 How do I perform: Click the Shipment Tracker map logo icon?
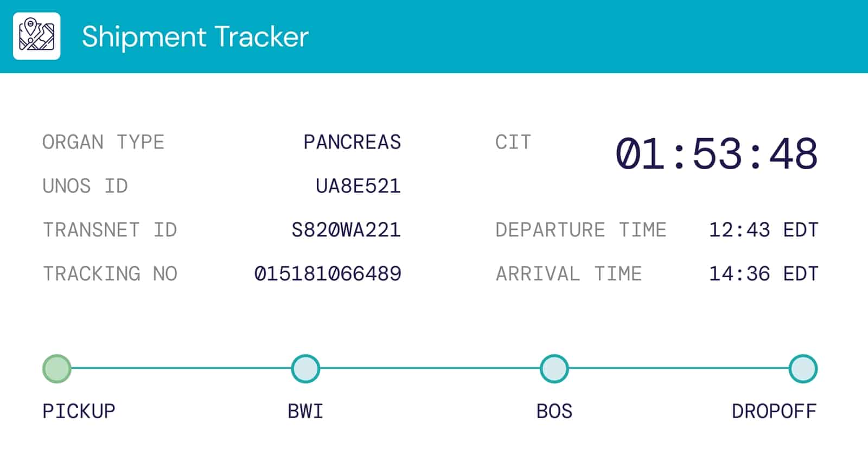click(36, 36)
